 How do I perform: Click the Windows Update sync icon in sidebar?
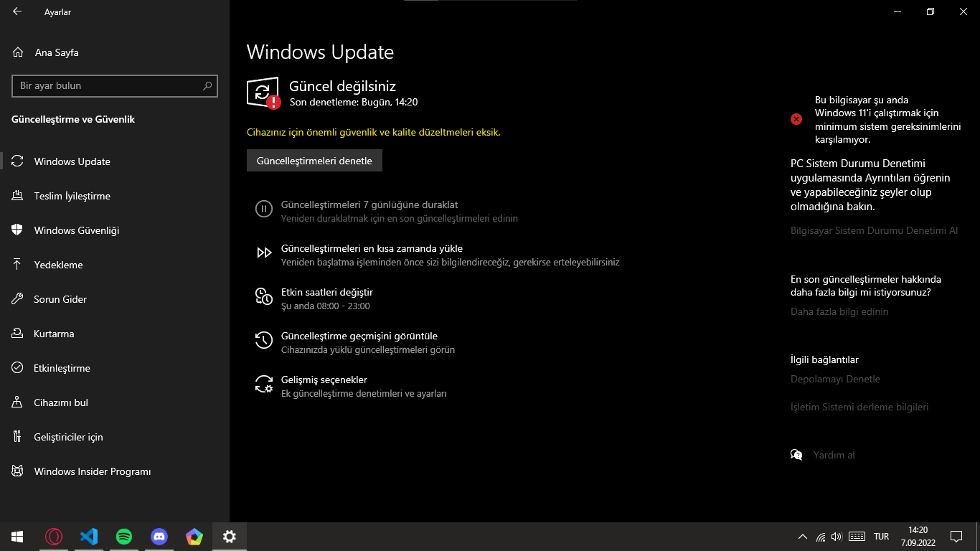click(18, 161)
